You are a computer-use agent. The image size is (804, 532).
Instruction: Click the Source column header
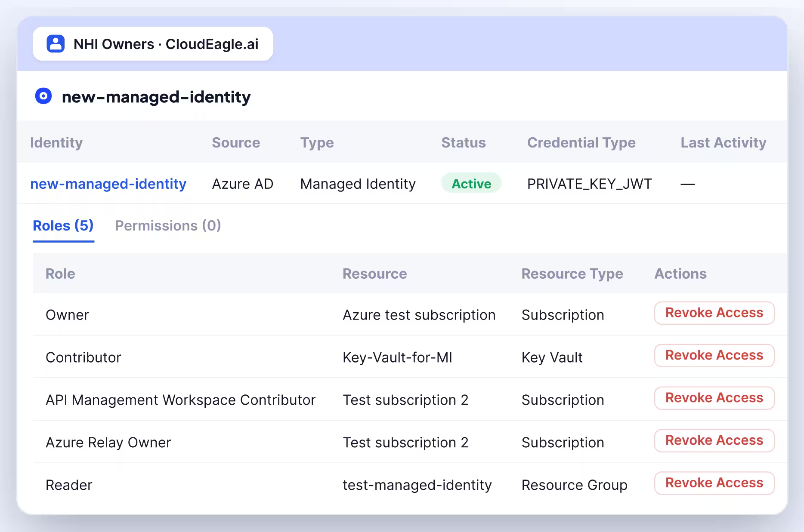(x=236, y=142)
